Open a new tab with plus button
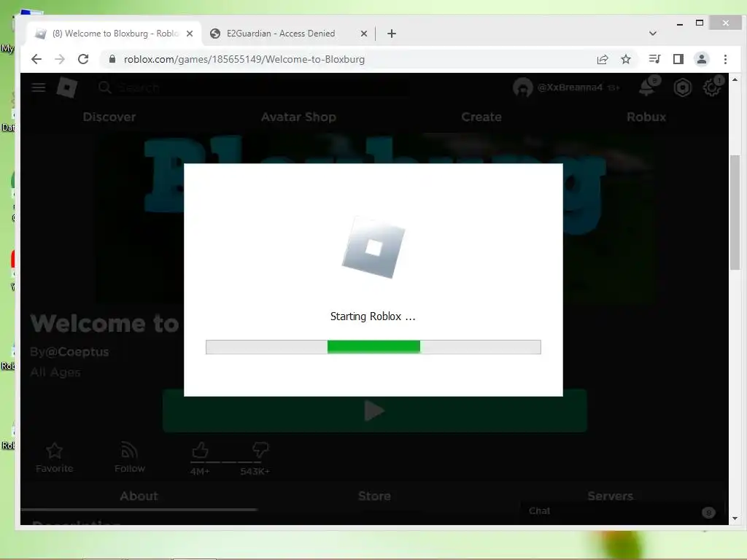This screenshot has height=560, width=747. (x=392, y=34)
